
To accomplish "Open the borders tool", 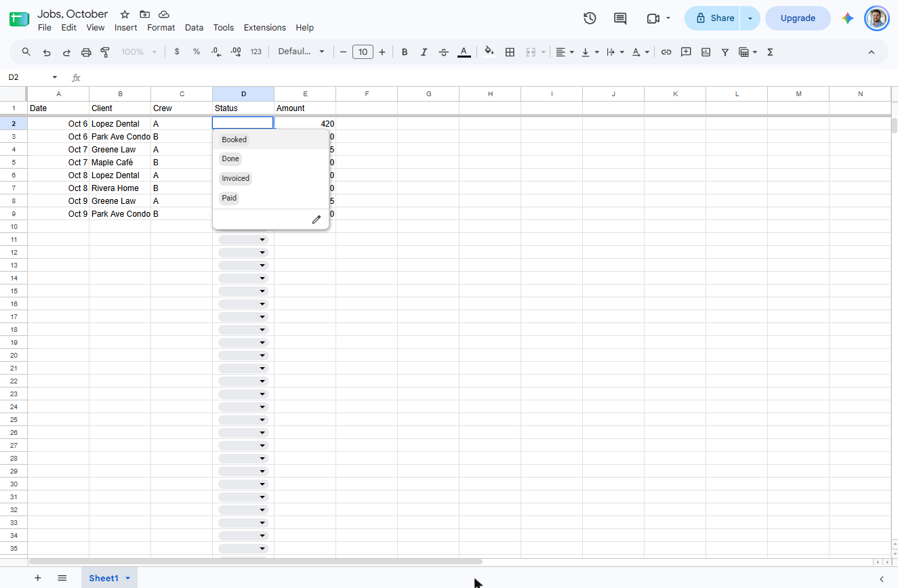I will point(510,52).
